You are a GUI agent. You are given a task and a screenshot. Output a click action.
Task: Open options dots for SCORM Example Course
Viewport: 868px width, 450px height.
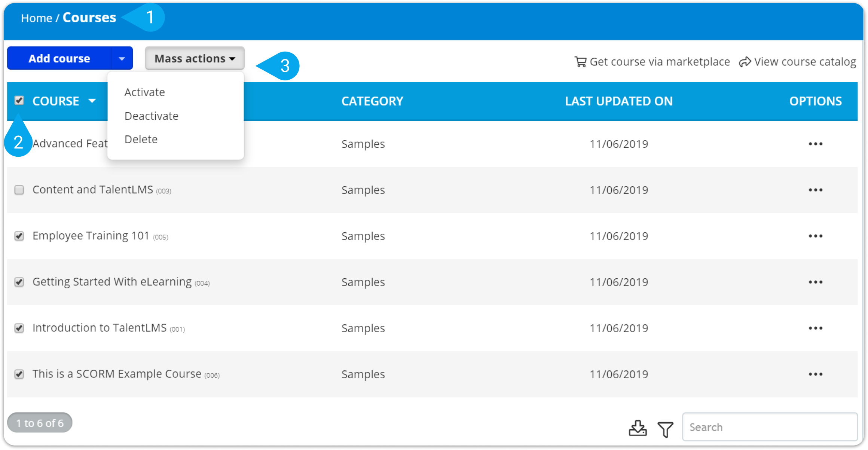pyautogui.click(x=815, y=374)
